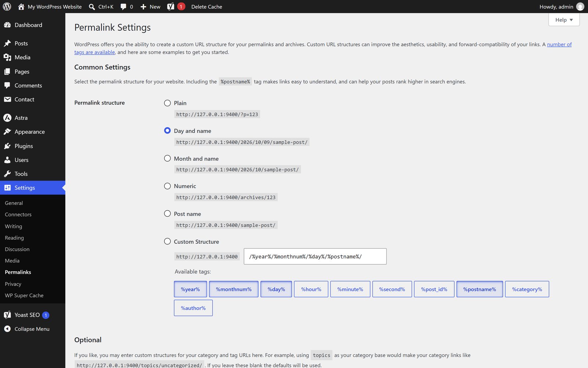
Task: Click the Pages icon
Action: (7, 71)
